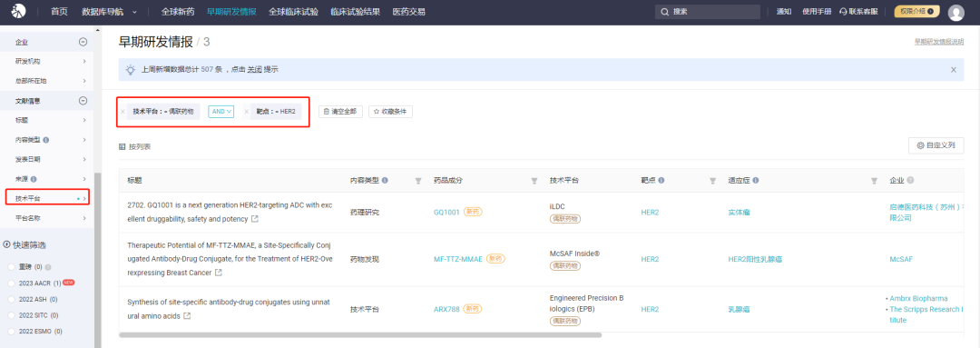Screen dimensions: 980x348
Task: Collapse the 文献信息 sidebar section
Action: [x=83, y=101]
